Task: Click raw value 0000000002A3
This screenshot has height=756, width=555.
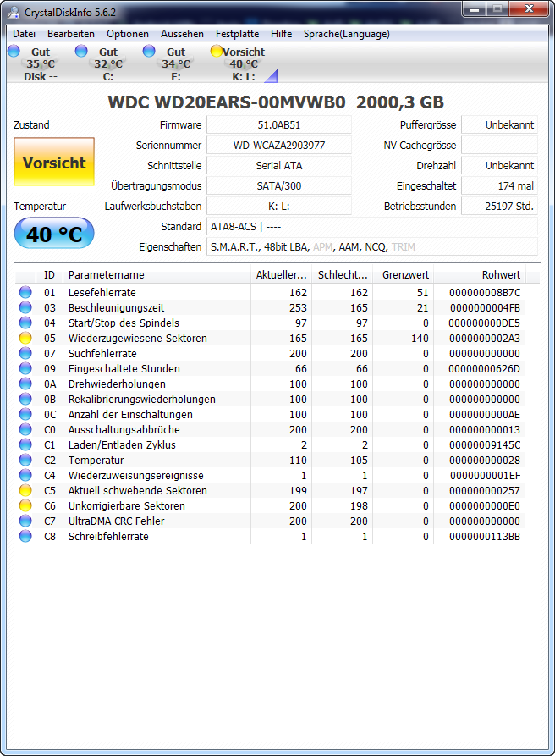Action: (x=485, y=338)
